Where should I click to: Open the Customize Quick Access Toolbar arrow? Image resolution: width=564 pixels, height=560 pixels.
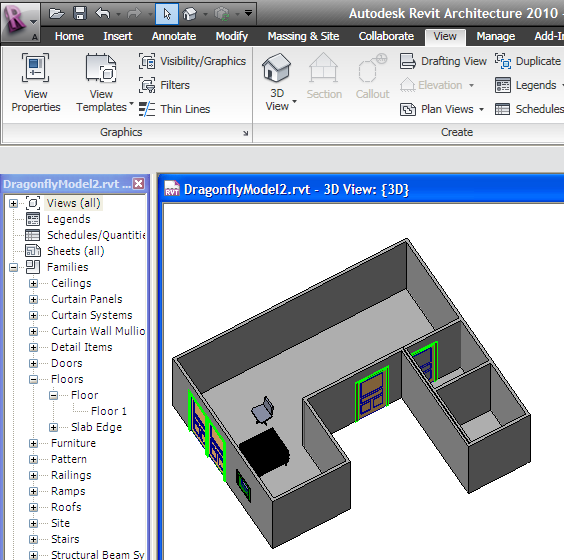249,13
